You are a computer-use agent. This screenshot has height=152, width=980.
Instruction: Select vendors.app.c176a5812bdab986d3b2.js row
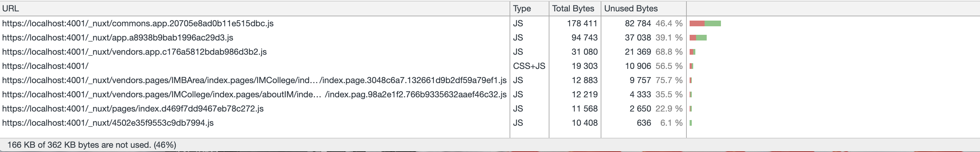click(134, 52)
